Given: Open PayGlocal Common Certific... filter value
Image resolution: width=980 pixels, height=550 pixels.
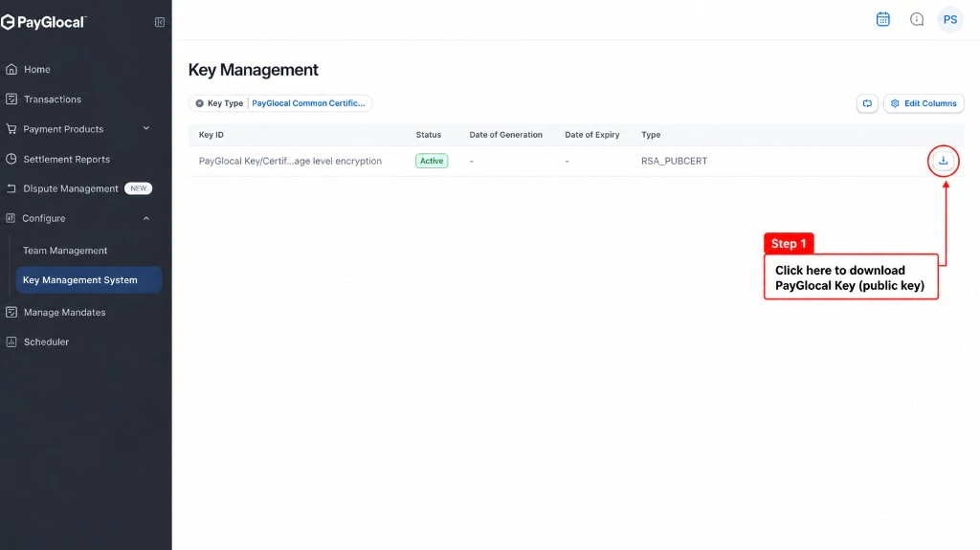Looking at the screenshot, I should [x=308, y=103].
